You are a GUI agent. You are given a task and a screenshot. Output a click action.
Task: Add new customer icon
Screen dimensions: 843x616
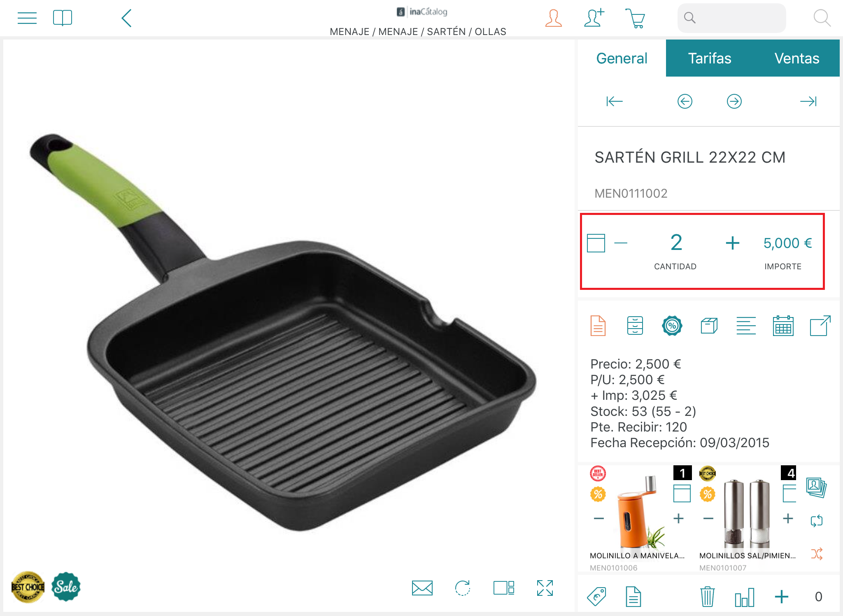(x=594, y=18)
